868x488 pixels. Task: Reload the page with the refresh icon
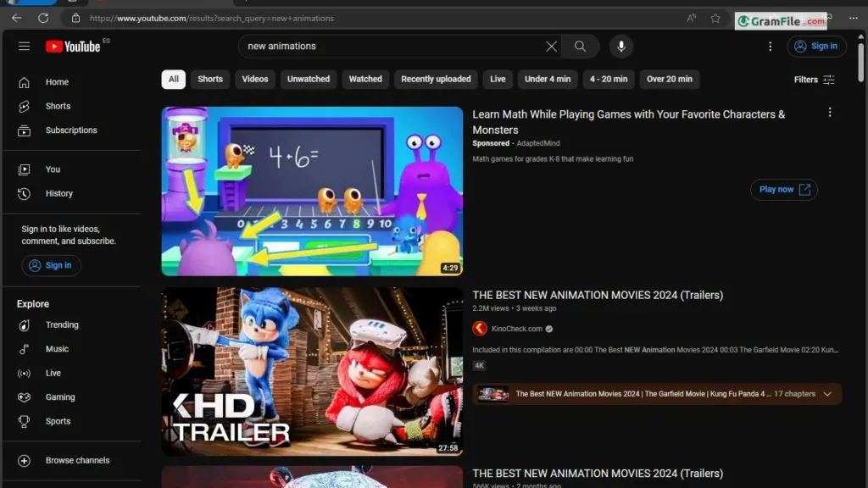pos(43,19)
